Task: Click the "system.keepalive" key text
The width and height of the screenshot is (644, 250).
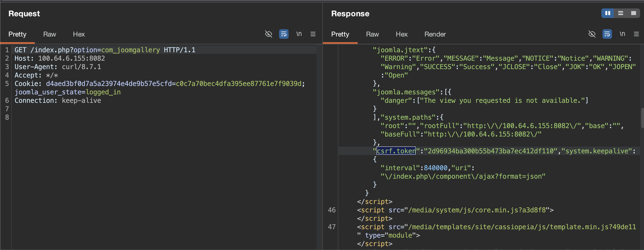Action: tap(597, 151)
